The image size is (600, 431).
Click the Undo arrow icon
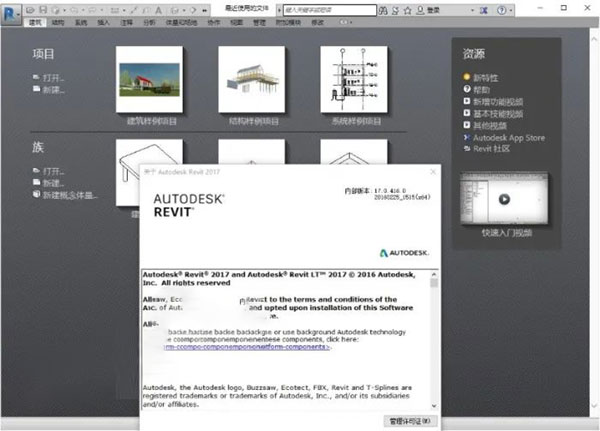tap(74, 10)
